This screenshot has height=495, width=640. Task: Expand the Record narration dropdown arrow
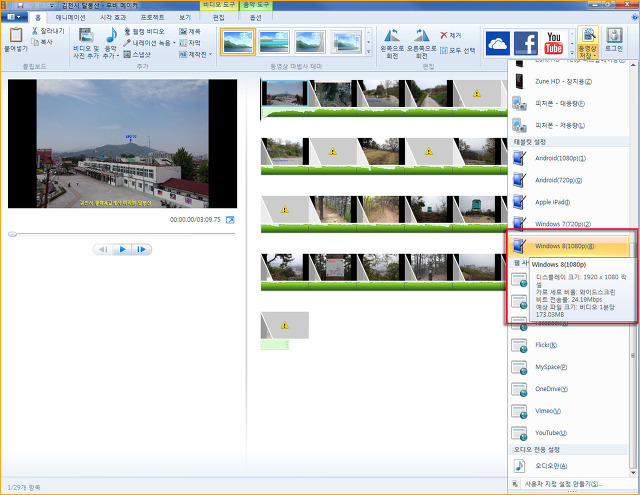pos(174,43)
